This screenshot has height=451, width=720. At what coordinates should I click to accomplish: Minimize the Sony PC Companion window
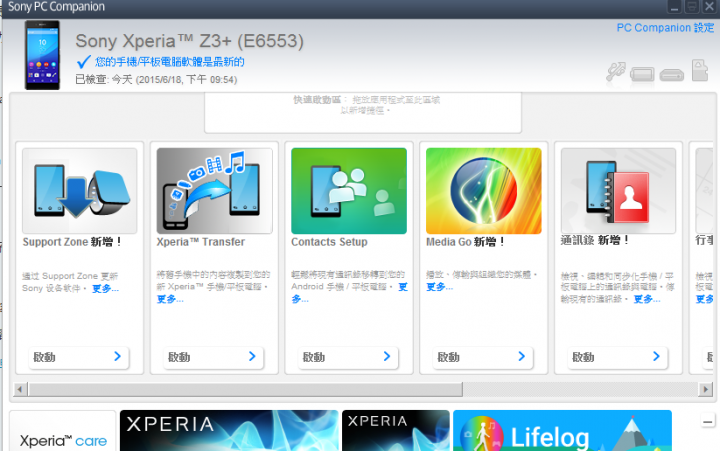[x=674, y=7]
